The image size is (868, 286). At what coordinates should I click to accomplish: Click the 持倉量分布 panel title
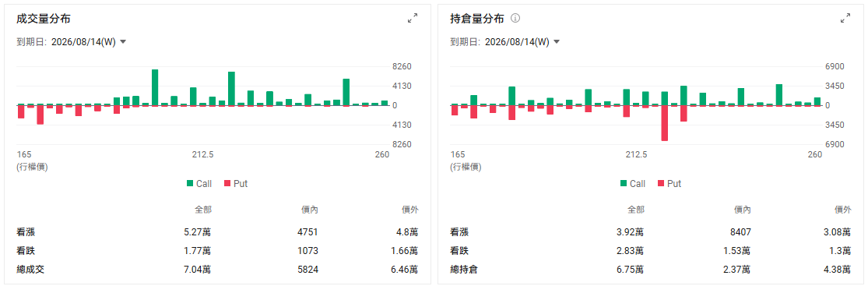[x=477, y=18]
